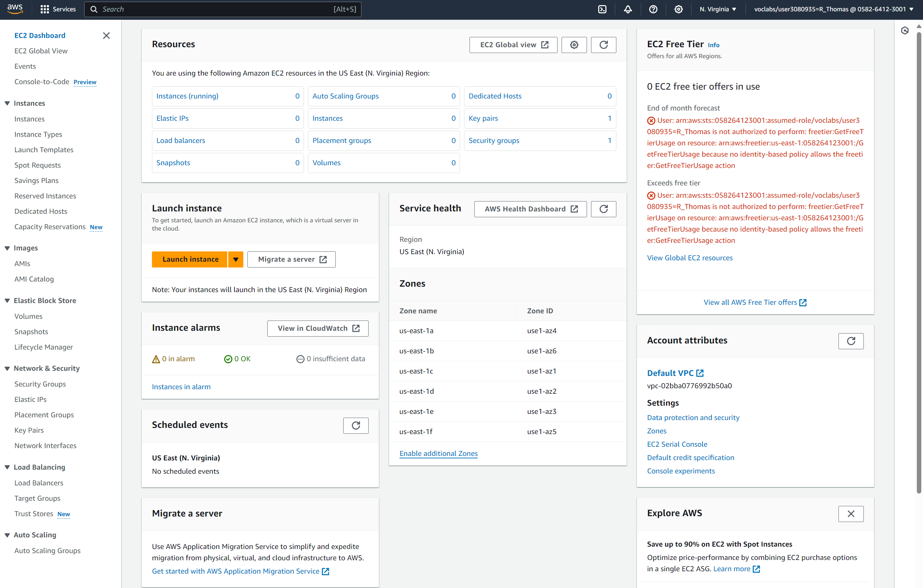The height and width of the screenshot is (588, 923).
Task: Click the Free Tier Info link
Action: click(x=713, y=45)
